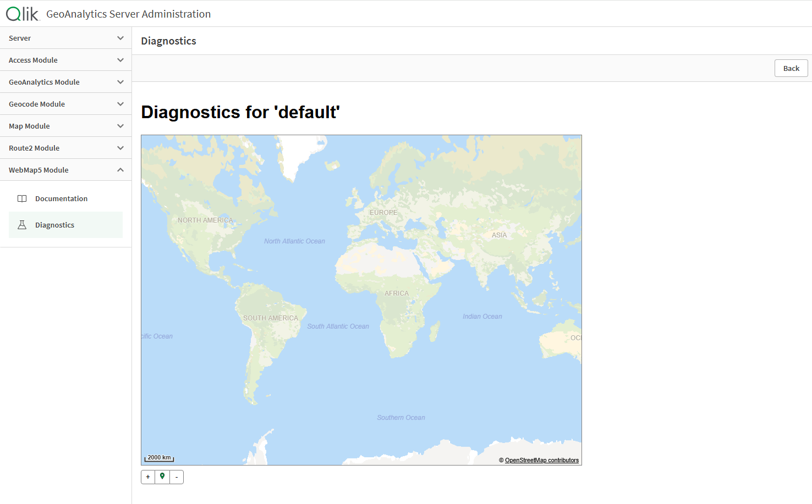
Task: Click the GeoAnalytics Server Administration title
Action: 128,14
